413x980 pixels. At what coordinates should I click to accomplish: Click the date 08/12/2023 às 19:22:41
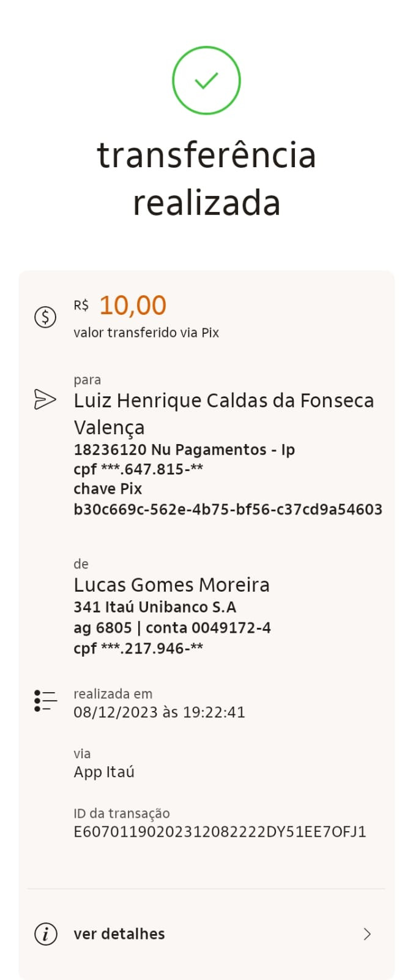click(159, 712)
